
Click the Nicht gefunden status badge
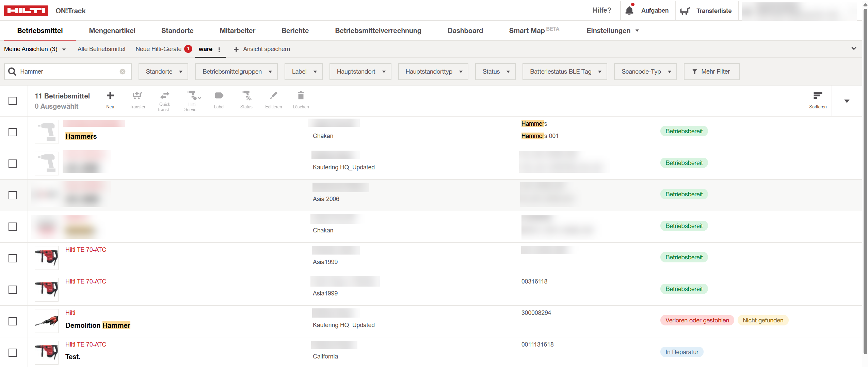tap(763, 320)
